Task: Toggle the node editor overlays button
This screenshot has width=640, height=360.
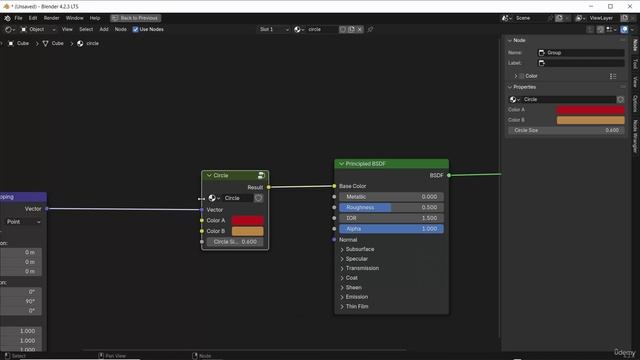Action: click(624, 29)
